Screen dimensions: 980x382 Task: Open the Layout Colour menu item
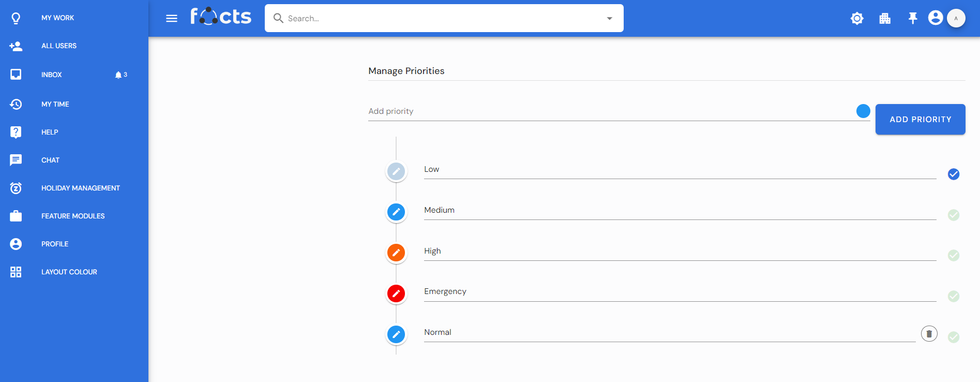tap(69, 272)
